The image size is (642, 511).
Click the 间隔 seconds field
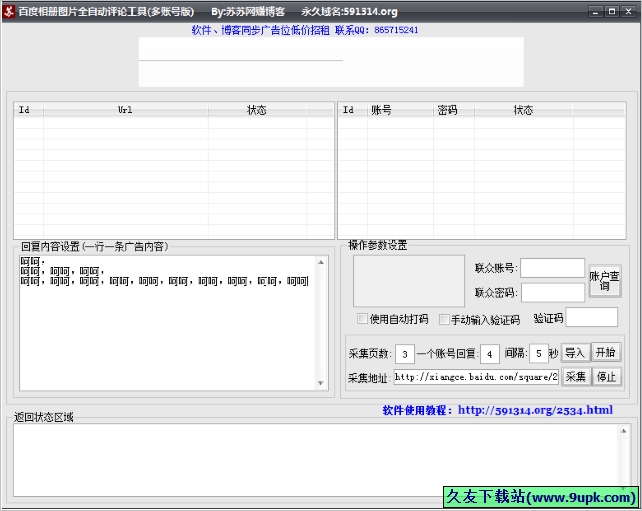tap(539, 353)
